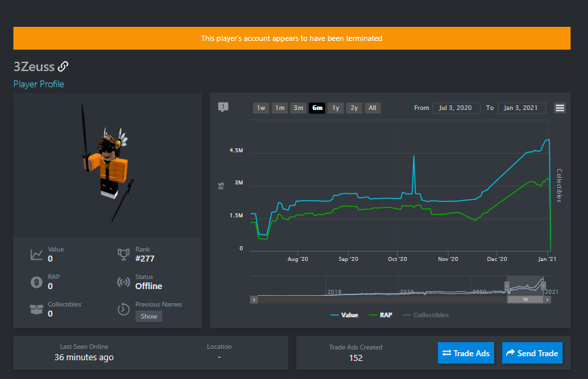Click the navigator left range handle
The height and width of the screenshot is (379, 588).
[507, 286]
